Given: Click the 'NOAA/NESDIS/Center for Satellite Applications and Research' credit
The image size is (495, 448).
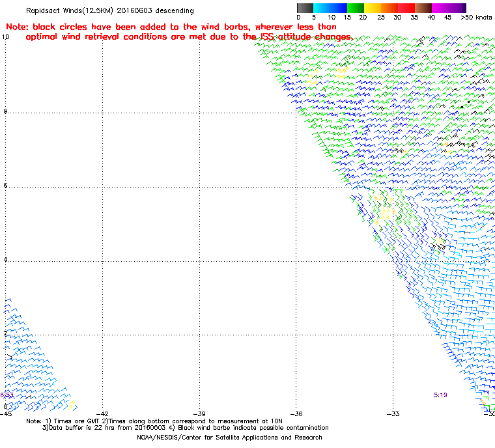Looking at the screenshot, I should click(x=229, y=438).
